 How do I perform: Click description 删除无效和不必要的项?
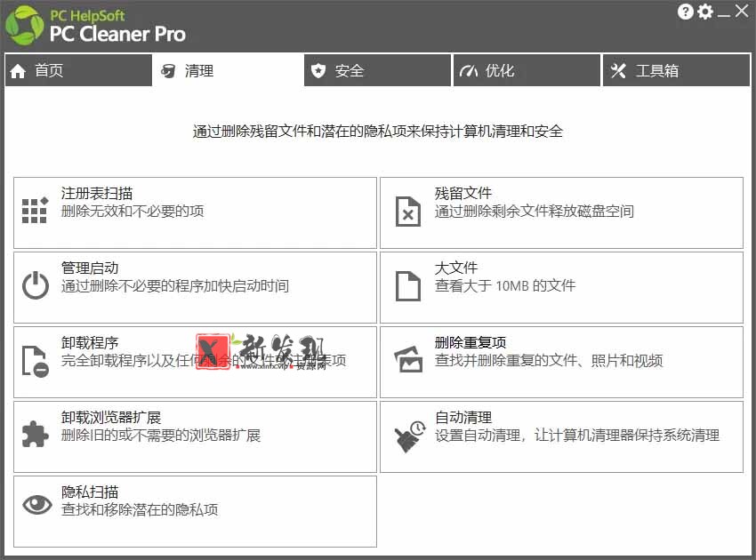(133, 211)
